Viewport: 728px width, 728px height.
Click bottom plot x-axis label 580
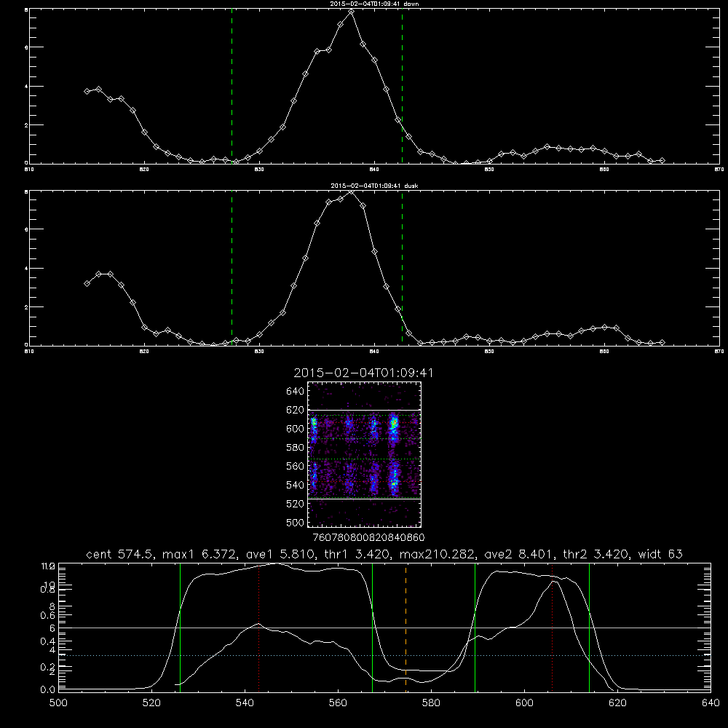431,703
